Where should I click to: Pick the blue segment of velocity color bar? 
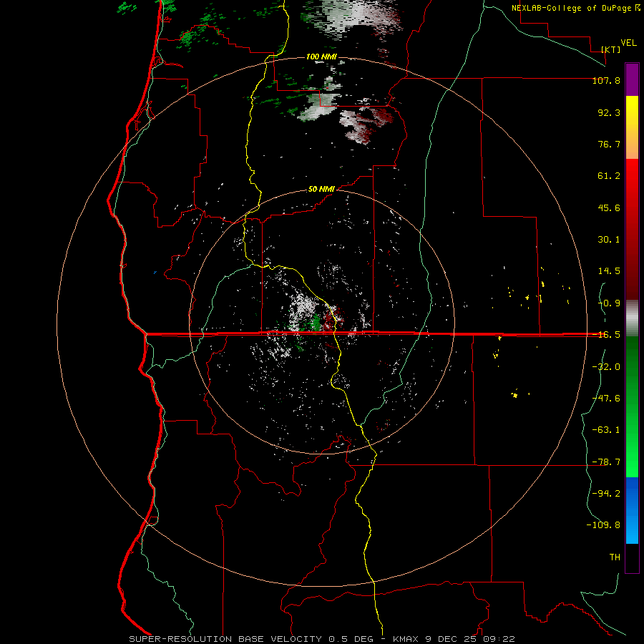point(632,510)
